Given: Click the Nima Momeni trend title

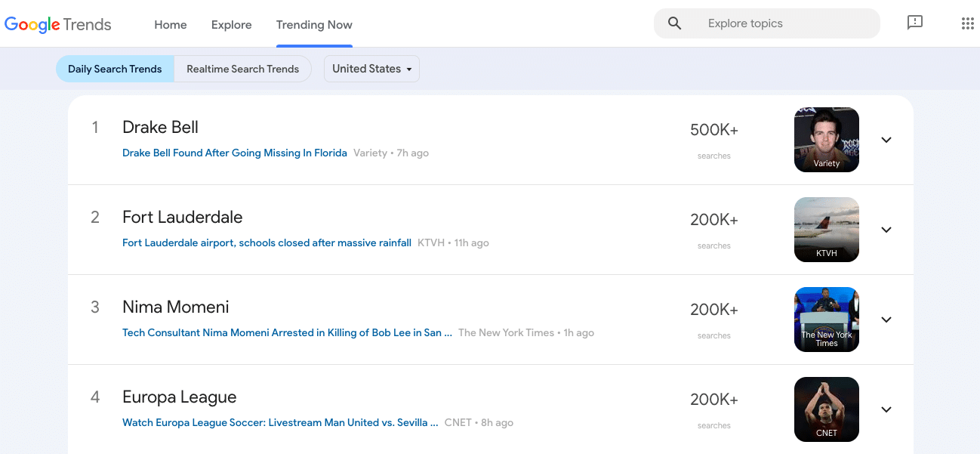Looking at the screenshot, I should 176,307.
